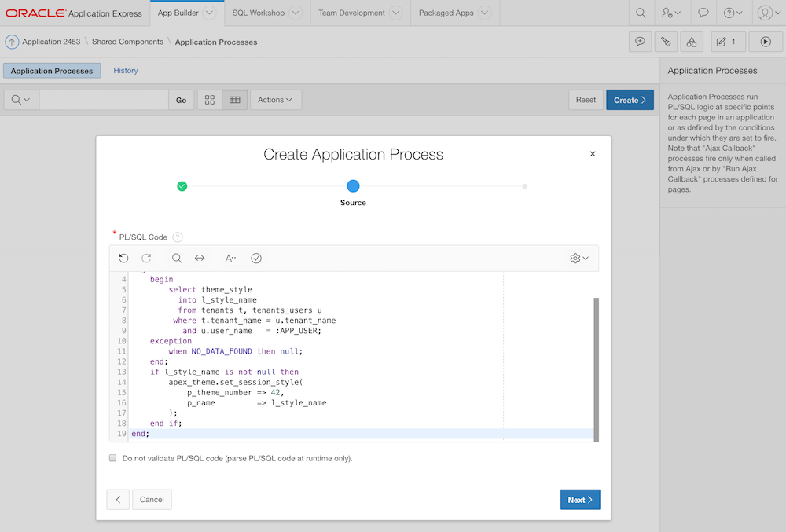
Task: Jump to the Source wizard step indicator
Action: pyautogui.click(x=352, y=186)
